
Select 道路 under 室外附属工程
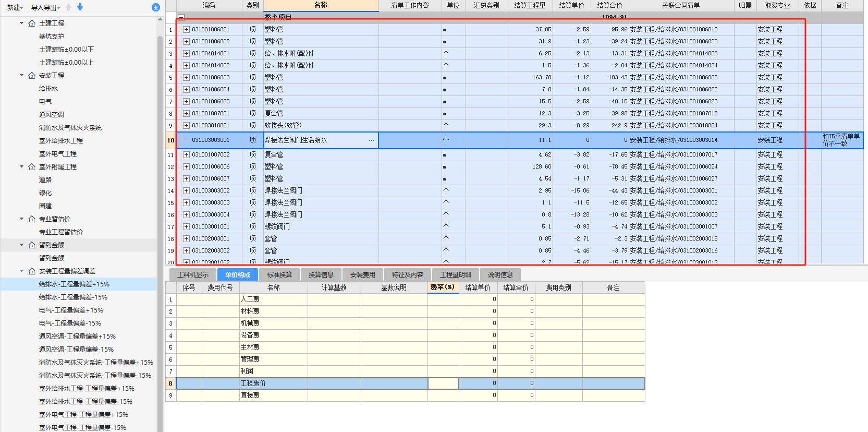(x=45, y=179)
